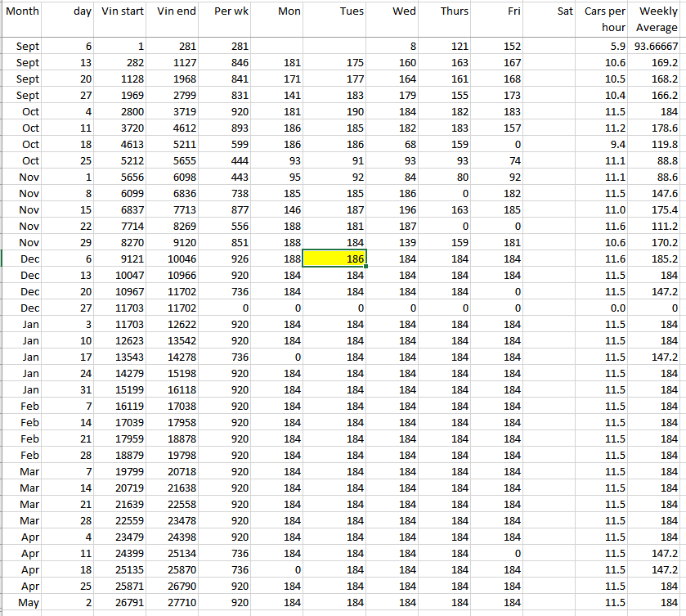Viewport: 686px width, 616px height.
Task: Click the Cars per hour cell showing 5.9
Action: 605,47
